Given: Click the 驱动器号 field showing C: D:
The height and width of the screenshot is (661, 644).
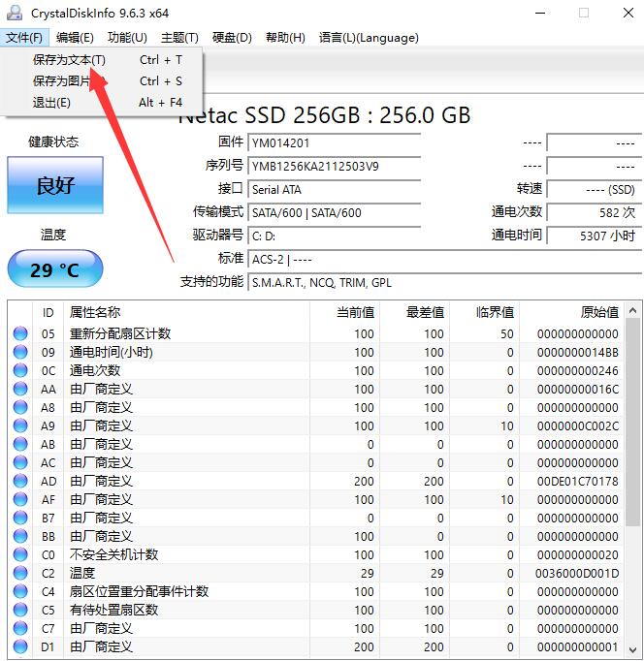Looking at the screenshot, I should (x=335, y=236).
